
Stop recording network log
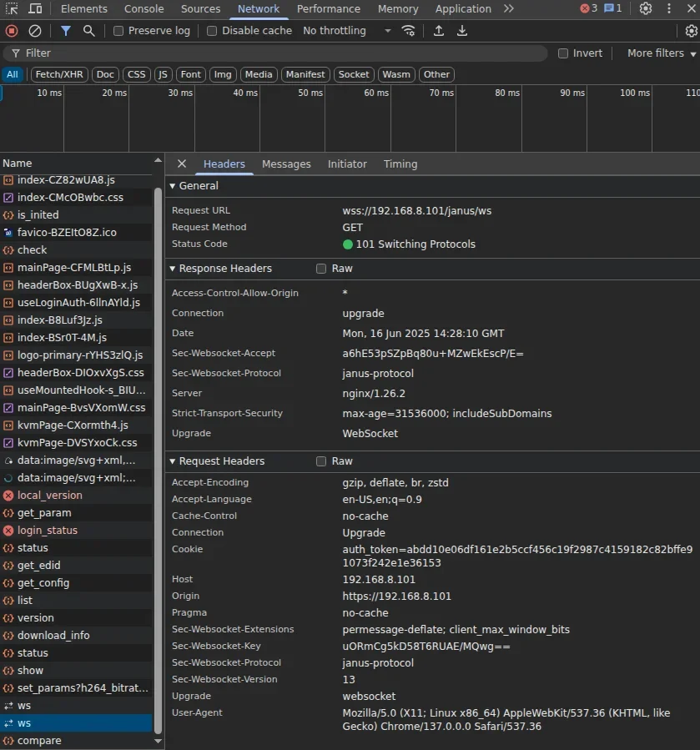[x=12, y=31]
